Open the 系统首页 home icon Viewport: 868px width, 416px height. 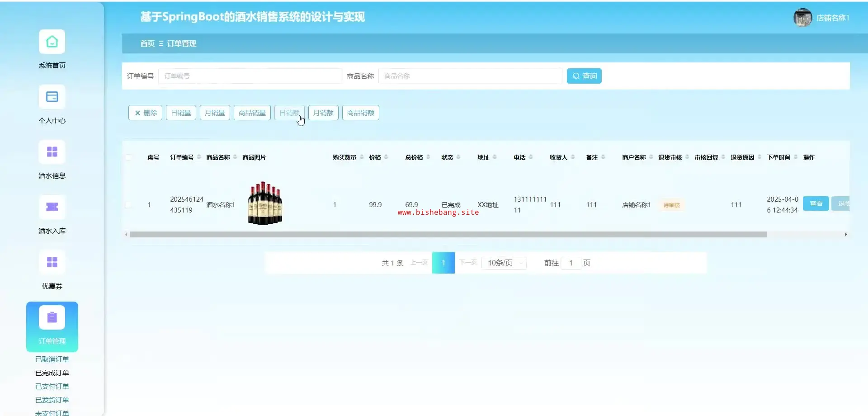[52, 42]
